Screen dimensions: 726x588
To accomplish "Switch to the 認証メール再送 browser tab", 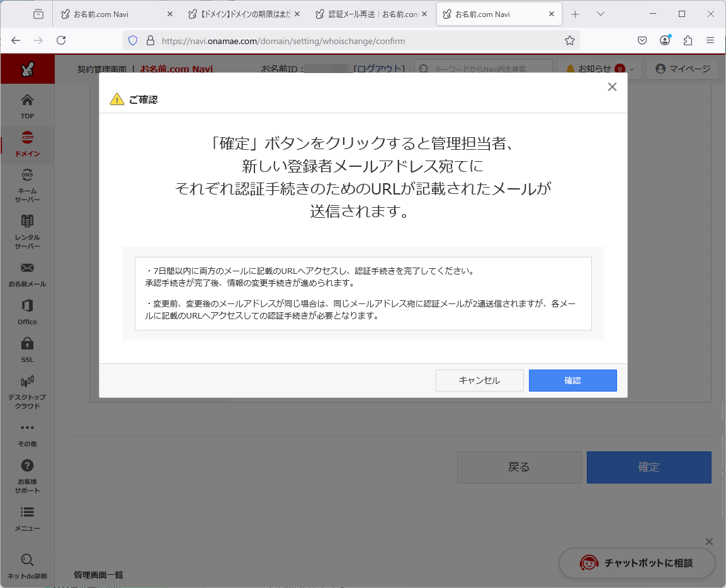I will 368,14.
